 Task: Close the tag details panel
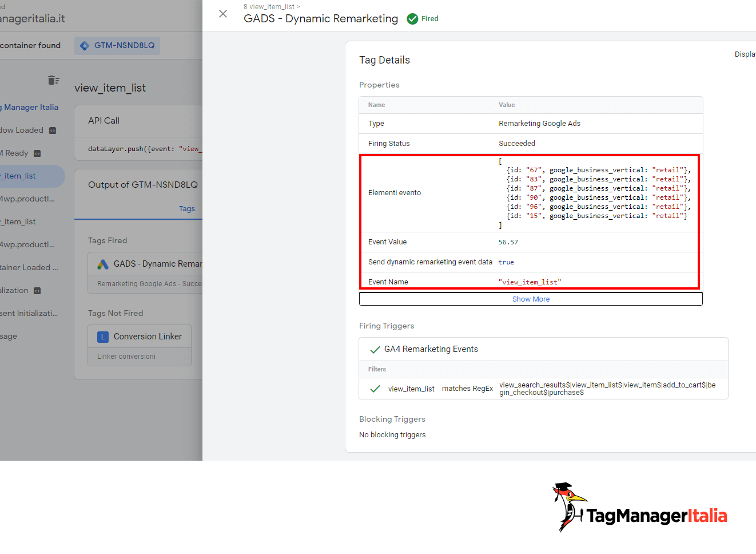tap(223, 14)
